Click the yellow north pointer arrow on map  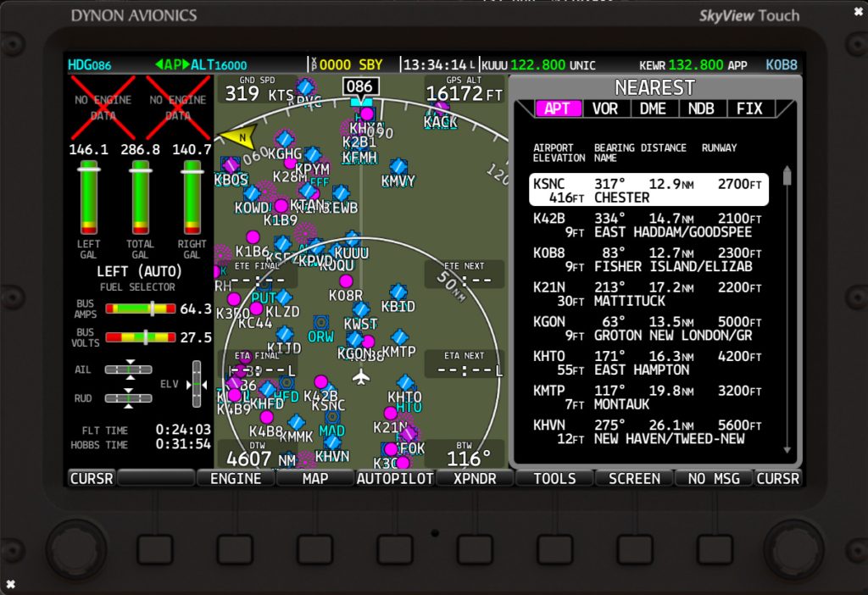pos(238,137)
